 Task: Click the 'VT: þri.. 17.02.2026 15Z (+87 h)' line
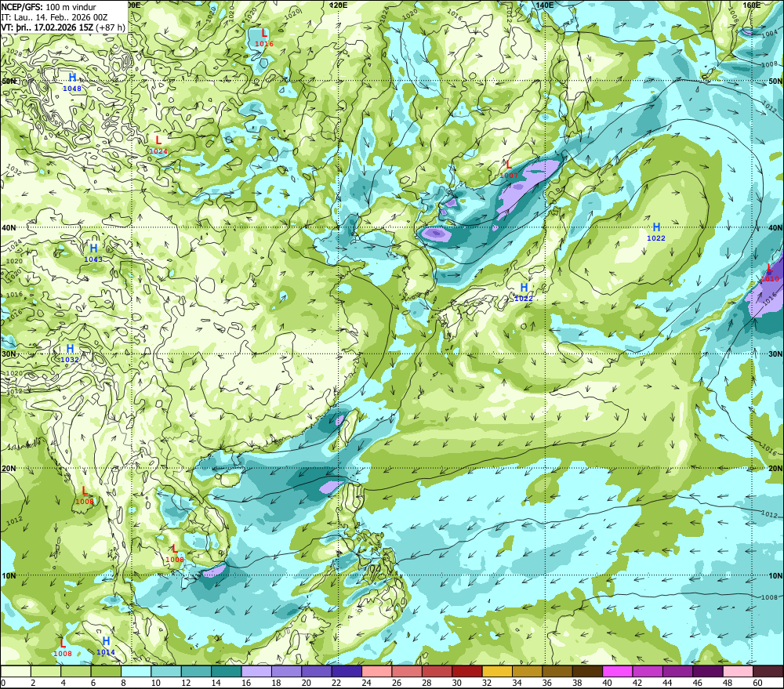[x=63, y=27]
